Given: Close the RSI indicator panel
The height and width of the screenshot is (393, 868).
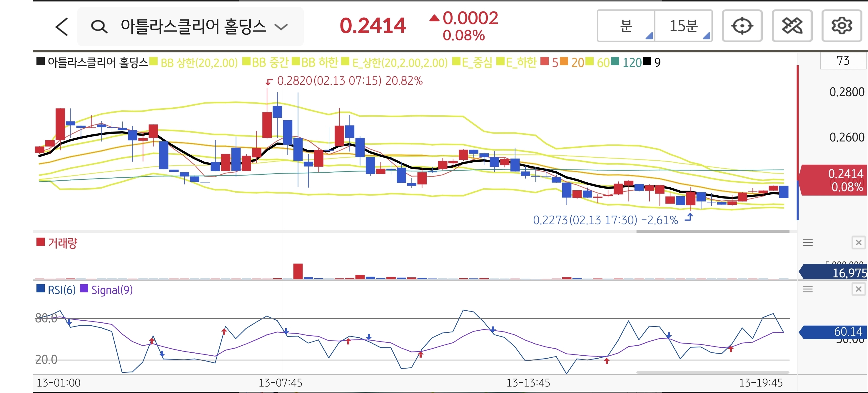Looking at the screenshot, I should 858,289.
